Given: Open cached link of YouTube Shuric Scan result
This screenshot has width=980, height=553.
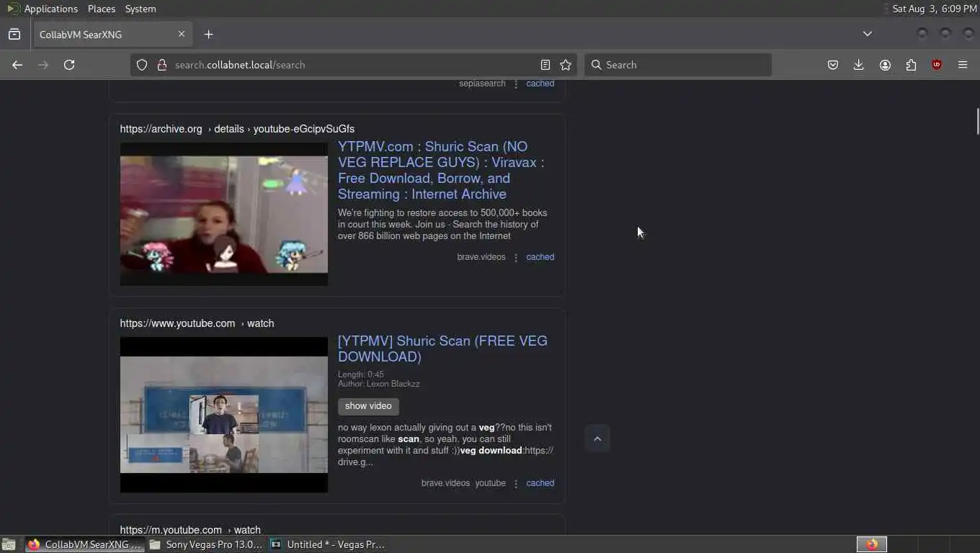Looking at the screenshot, I should click(x=540, y=483).
